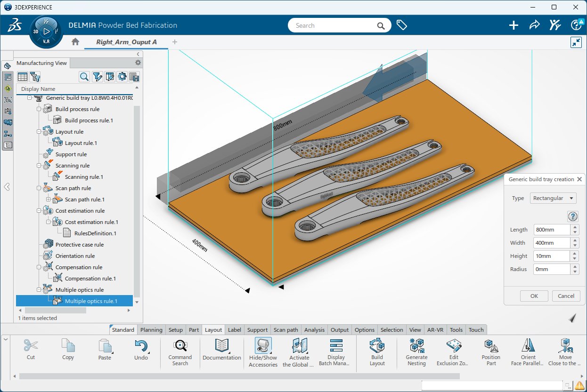The width and height of the screenshot is (587, 392).
Task: Collapse the Multiple optics rule node
Action: tap(39, 290)
